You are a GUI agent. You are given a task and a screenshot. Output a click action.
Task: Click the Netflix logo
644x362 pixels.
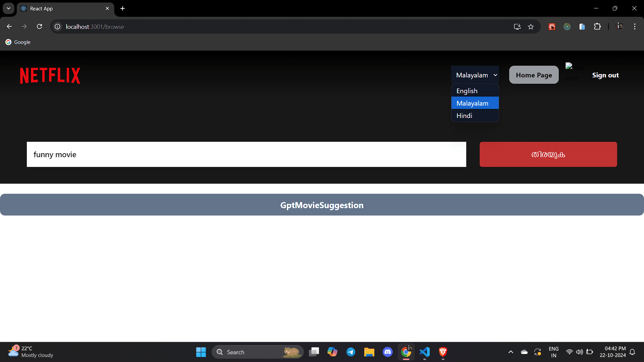coord(50,75)
